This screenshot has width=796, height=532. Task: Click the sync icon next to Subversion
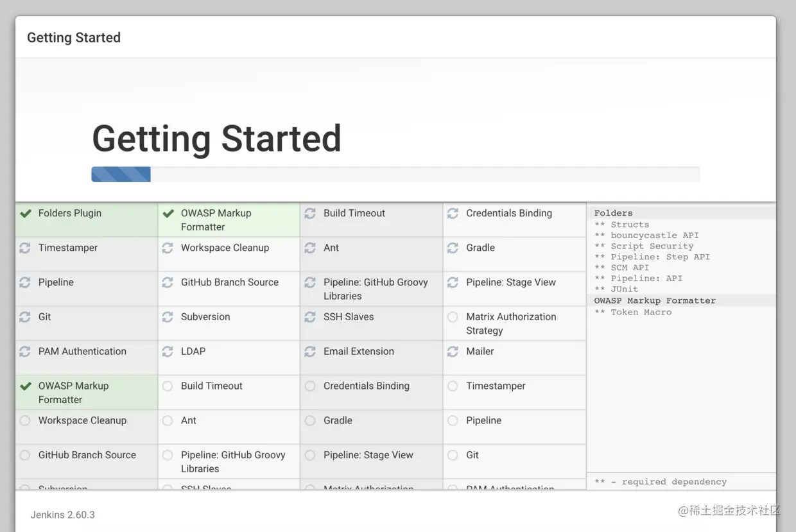click(168, 317)
